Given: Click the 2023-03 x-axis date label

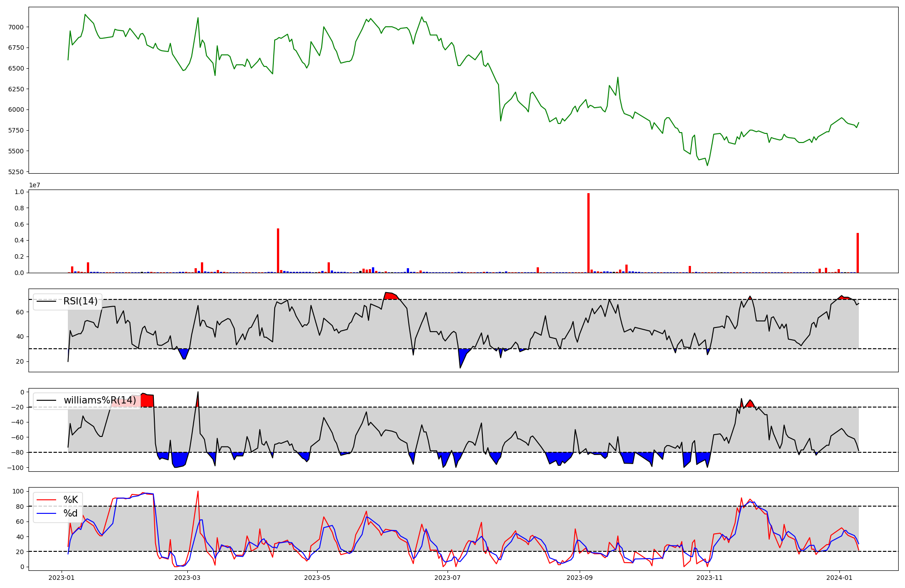Looking at the screenshot, I should coord(187,578).
